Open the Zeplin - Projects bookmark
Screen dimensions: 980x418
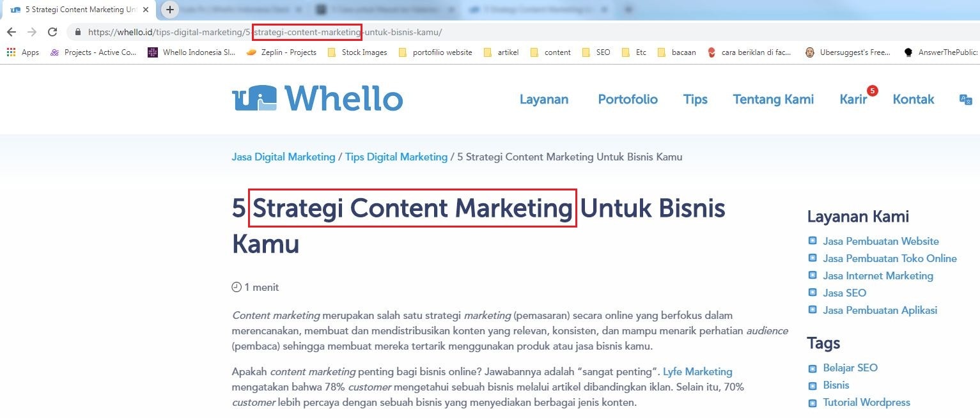coord(281,52)
